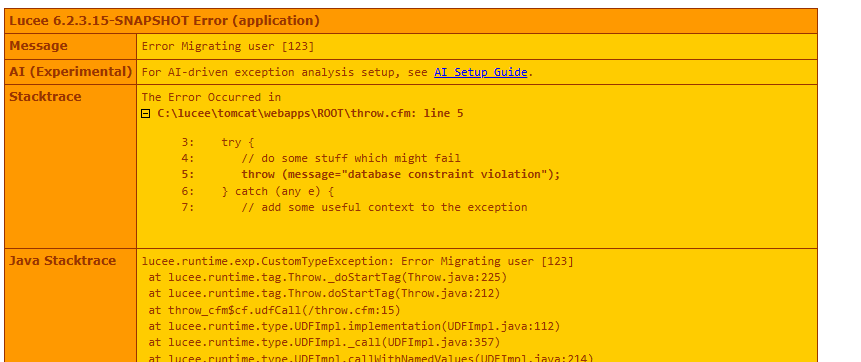Click the throw_cfm$cf.udfCall stack frame

(x=275, y=310)
